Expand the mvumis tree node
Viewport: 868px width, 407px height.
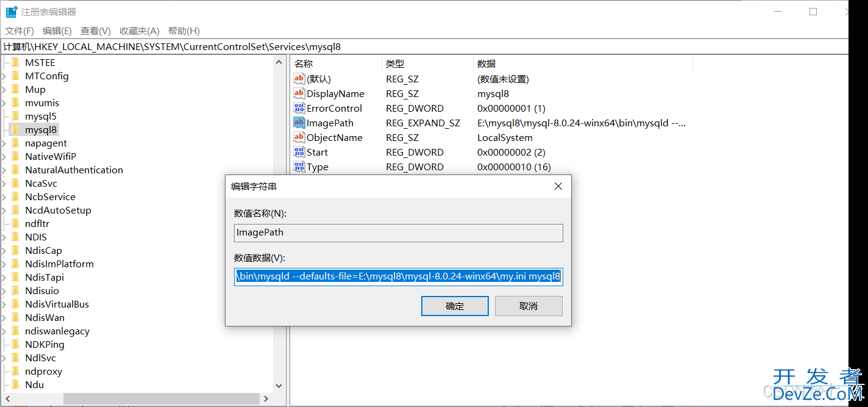[4, 103]
